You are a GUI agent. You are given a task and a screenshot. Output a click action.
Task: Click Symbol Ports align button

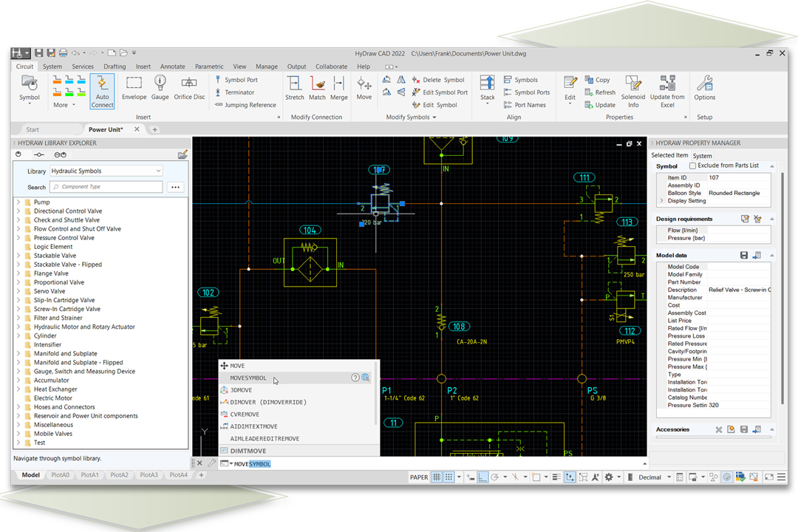pos(527,92)
